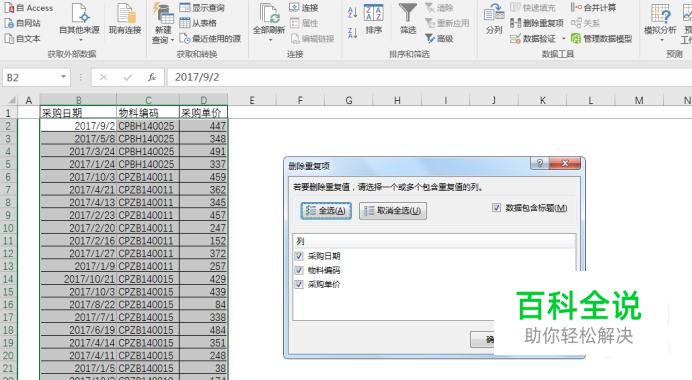Click the 连接 connections button
This screenshot has height=380, width=692.
(304, 8)
